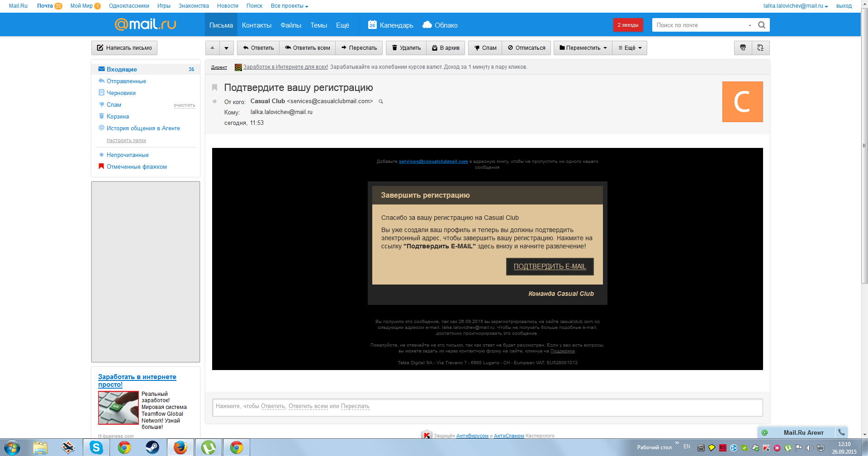Viewport: 868px width, 456px height.
Task: Go to next message with down arrow
Action: tap(227, 48)
